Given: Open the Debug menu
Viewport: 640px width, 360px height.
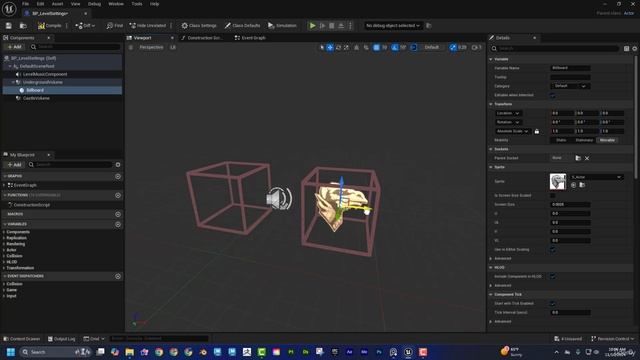Looking at the screenshot, I should click(x=94, y=4).
